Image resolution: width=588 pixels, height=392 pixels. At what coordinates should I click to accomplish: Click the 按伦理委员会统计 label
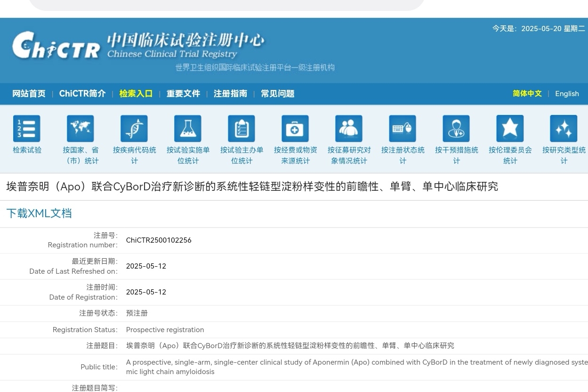(510, 155)
